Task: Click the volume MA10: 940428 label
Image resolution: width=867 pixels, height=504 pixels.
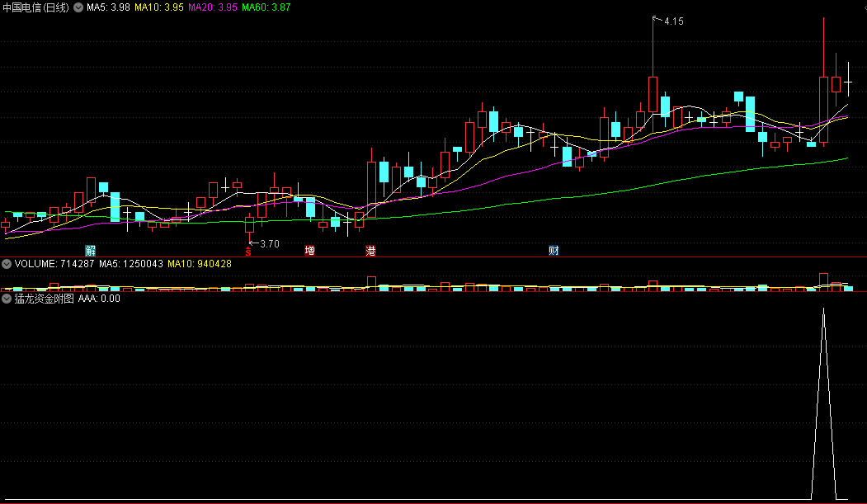Action: point(200,264)
